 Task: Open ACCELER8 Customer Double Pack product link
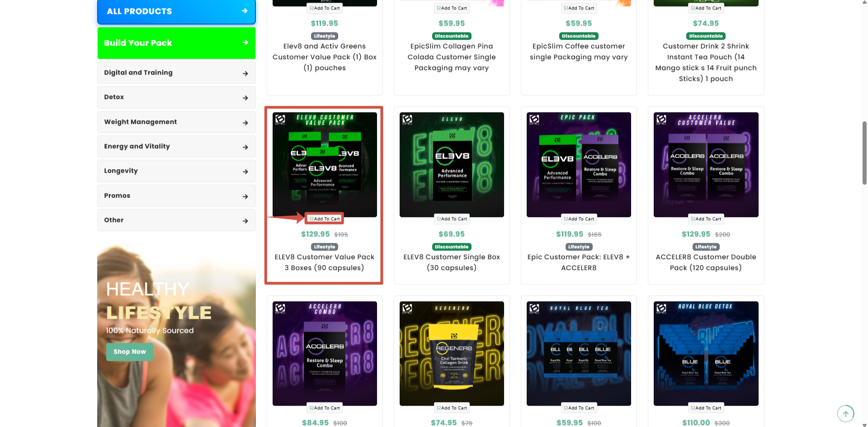pos(706,262)
